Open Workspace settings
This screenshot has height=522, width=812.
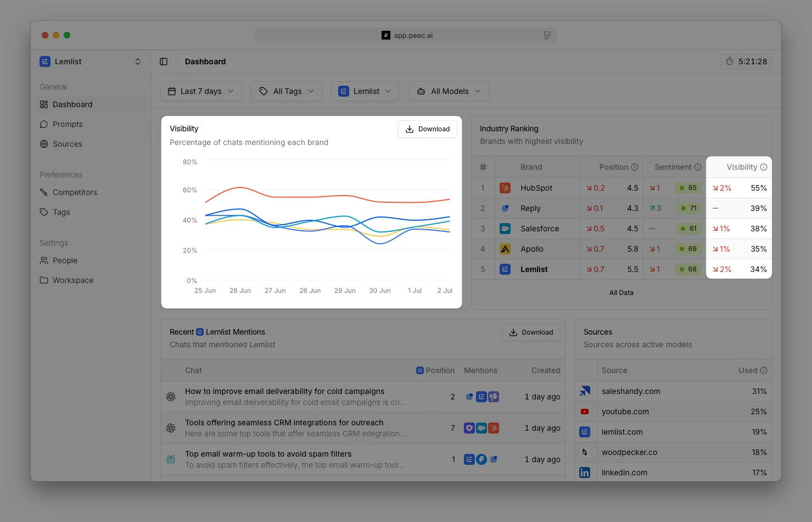pyautogui.click(x=91, y=280)
